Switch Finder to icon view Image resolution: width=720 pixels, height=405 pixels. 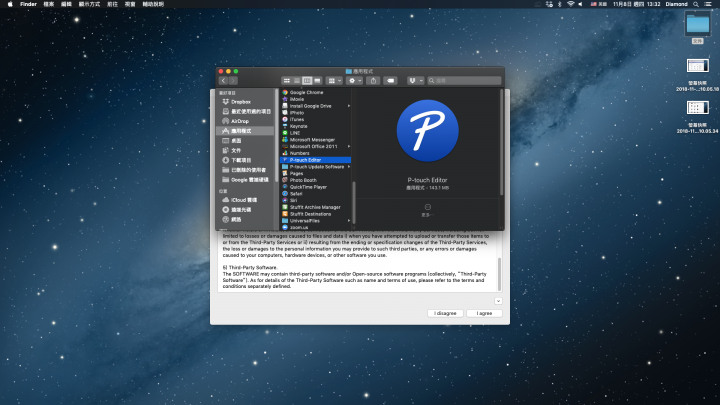point(287,81)
